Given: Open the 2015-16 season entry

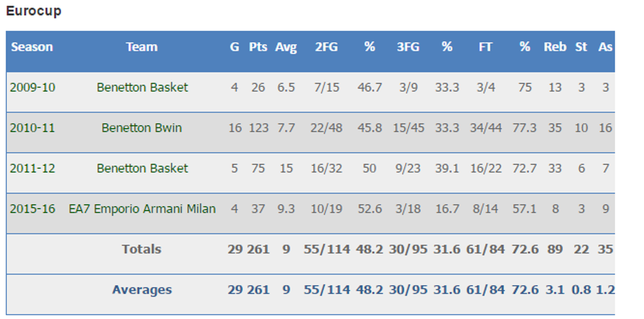Looking at the screenshot, I should (x=33, y=208).
